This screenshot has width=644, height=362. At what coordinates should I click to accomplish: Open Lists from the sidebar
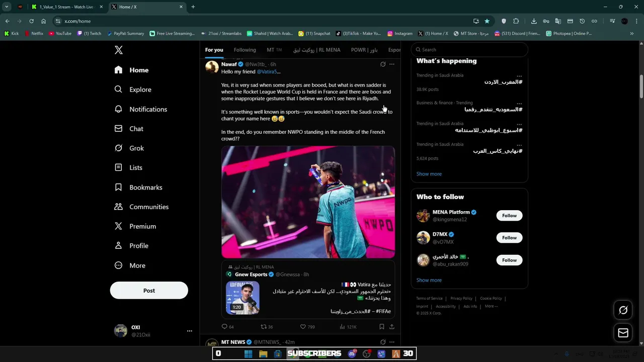[x=129, y=167]
